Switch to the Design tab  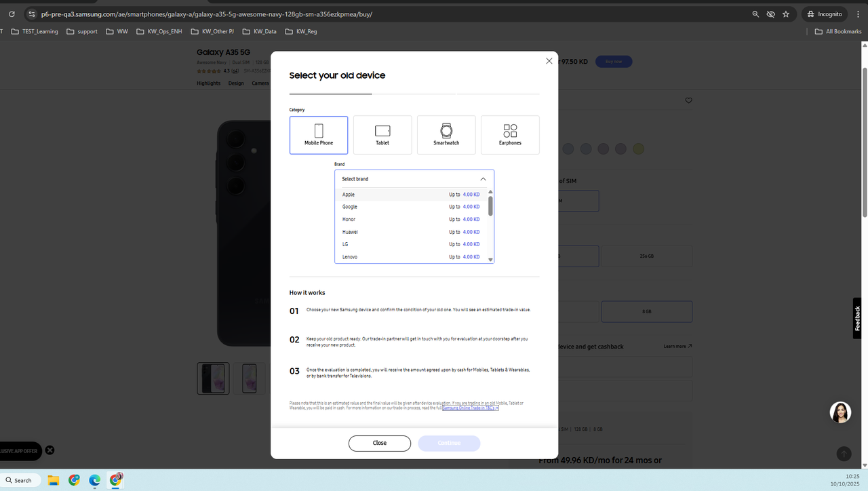pos(235,83)
